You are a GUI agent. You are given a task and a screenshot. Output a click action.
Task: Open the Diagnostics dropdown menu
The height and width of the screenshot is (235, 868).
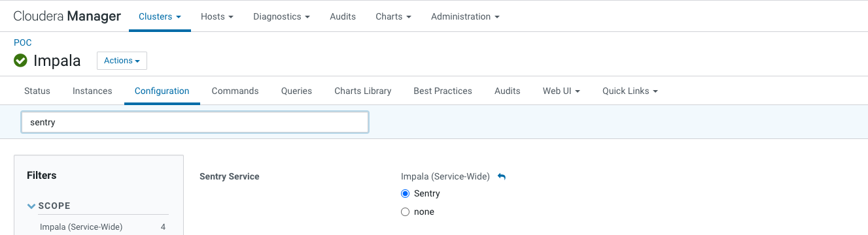[281, 16]
